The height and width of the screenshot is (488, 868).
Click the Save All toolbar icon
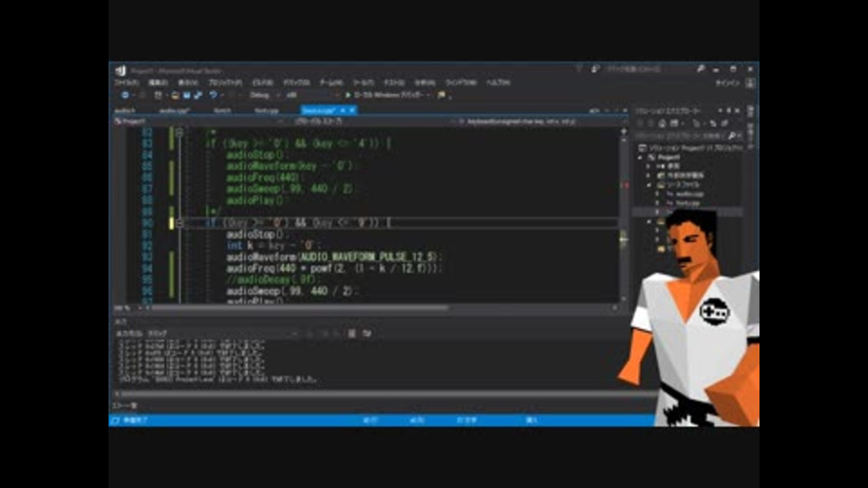198,95
